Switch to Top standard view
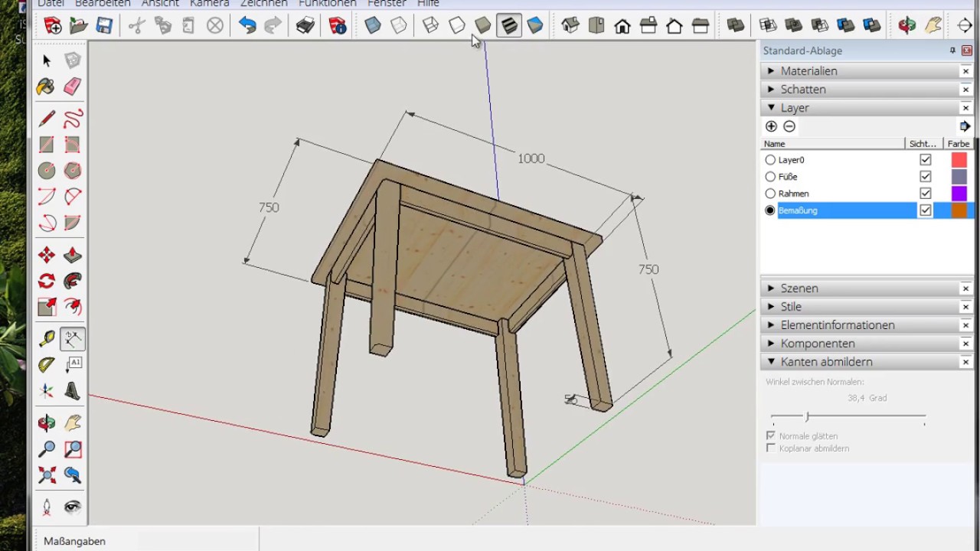 pos(596,26)
